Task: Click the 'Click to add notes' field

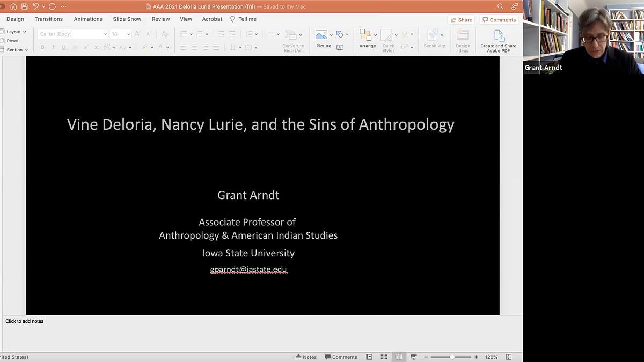Action: click(x=25, y=321)
